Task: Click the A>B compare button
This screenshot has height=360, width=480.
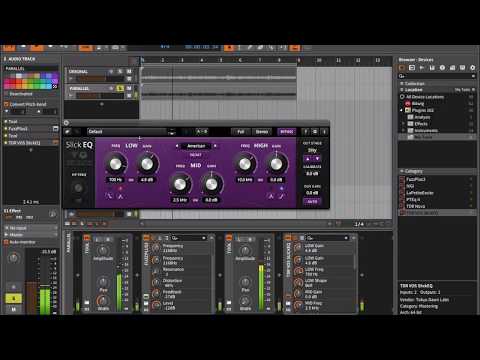Action: [202, 132]
